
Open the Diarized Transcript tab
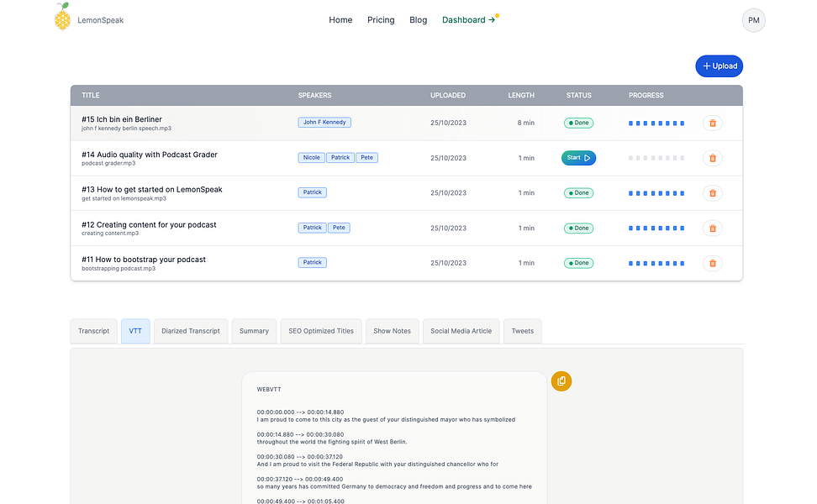coord(191,331)
